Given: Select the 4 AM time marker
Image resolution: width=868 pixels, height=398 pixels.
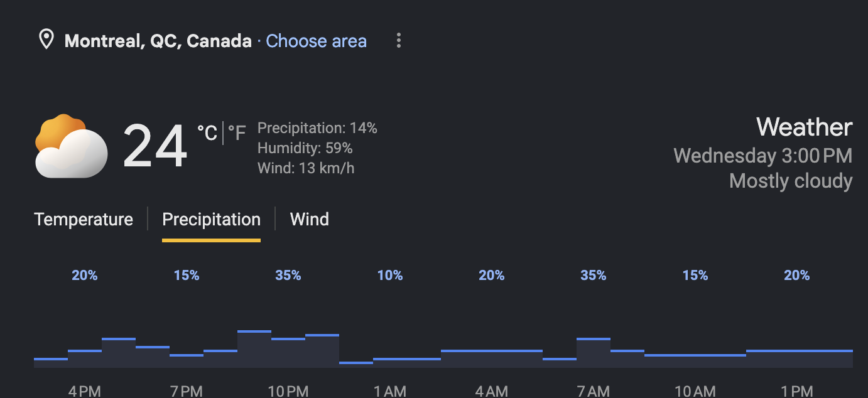Looking at the screenshot, I should pos(492,391).
